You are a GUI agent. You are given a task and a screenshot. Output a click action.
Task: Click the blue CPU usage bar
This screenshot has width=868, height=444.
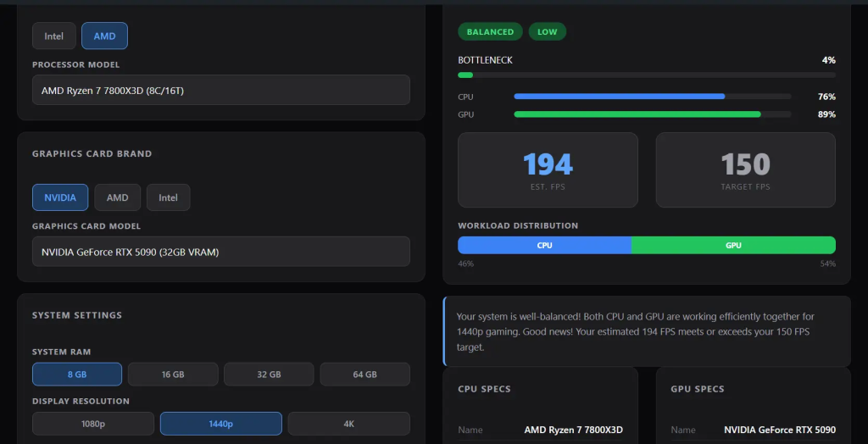click(x=620, y=97)
